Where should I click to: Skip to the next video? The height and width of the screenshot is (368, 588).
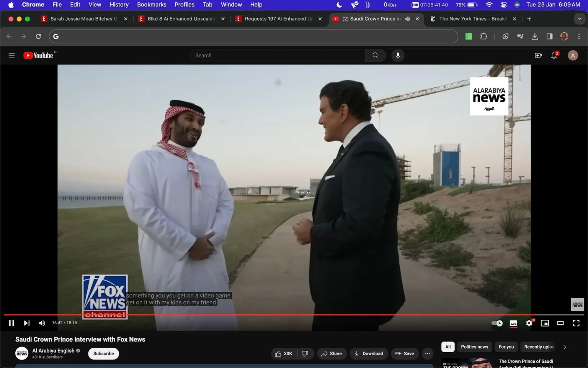(26, 323)
